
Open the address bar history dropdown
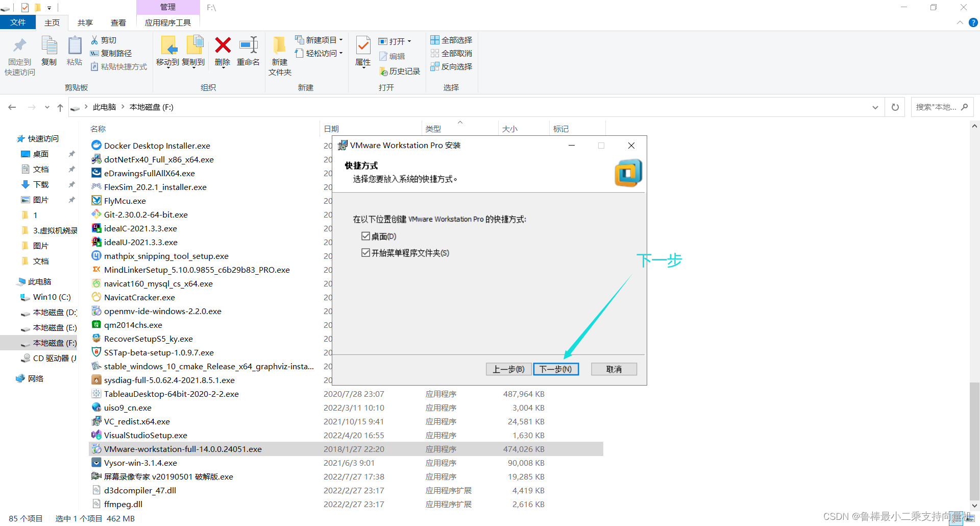click(x=875, y=107)
